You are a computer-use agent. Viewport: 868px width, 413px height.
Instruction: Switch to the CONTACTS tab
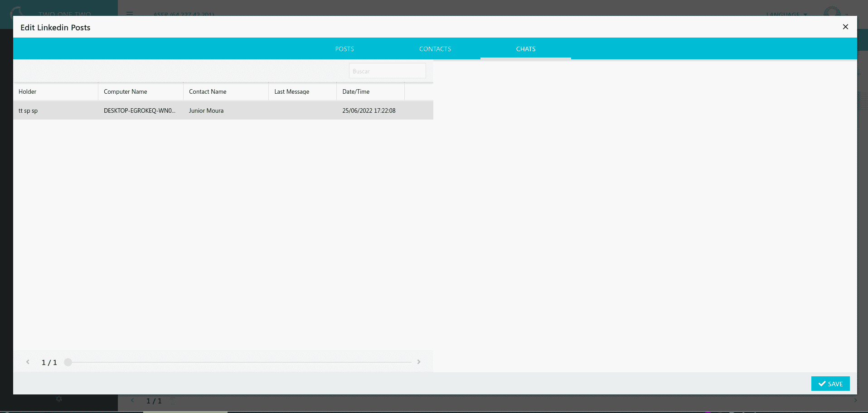435,49
